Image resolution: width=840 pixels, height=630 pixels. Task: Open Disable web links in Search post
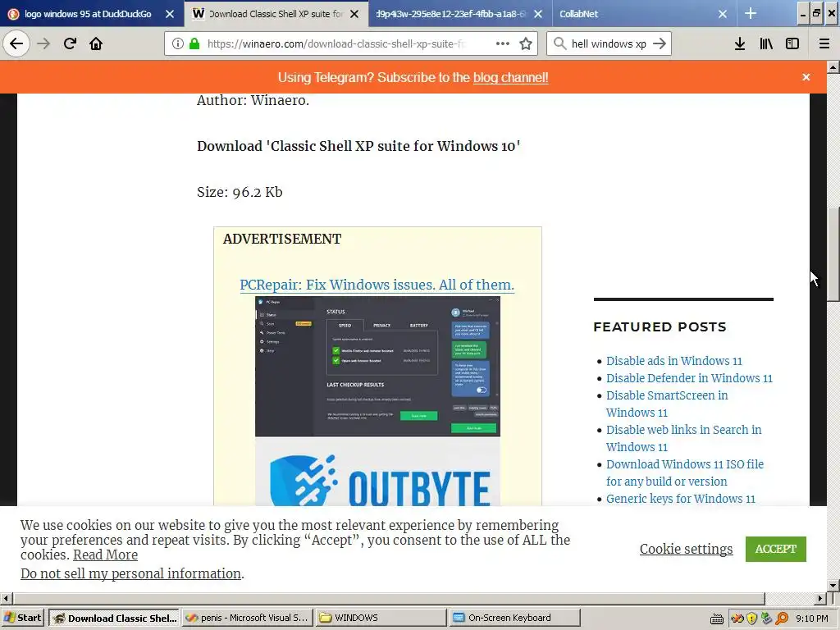tap(683, 438)
